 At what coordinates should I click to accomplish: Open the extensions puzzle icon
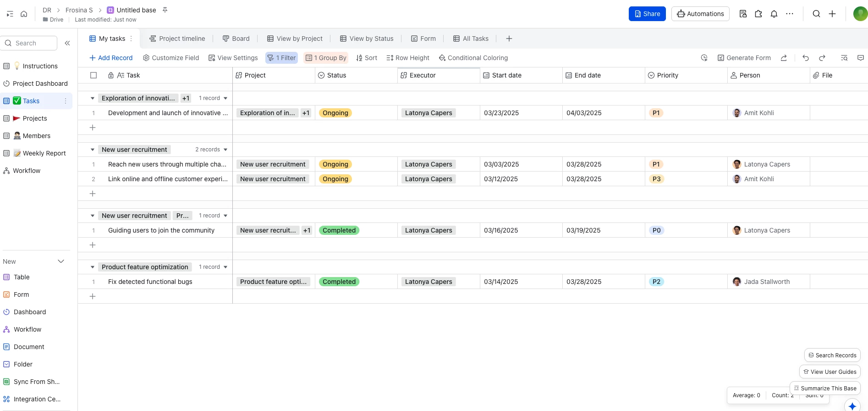click(758, 14)
